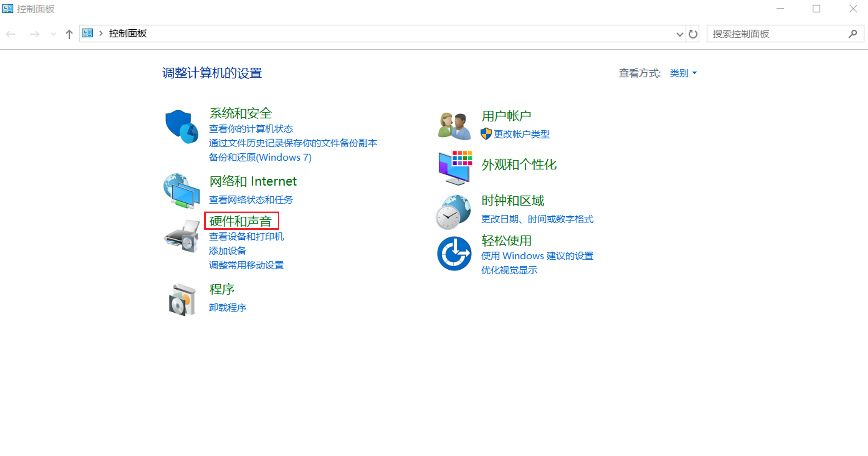Click the search magnifier icon
The width and height of the screenshot is (868, 456).
(852, 34)
